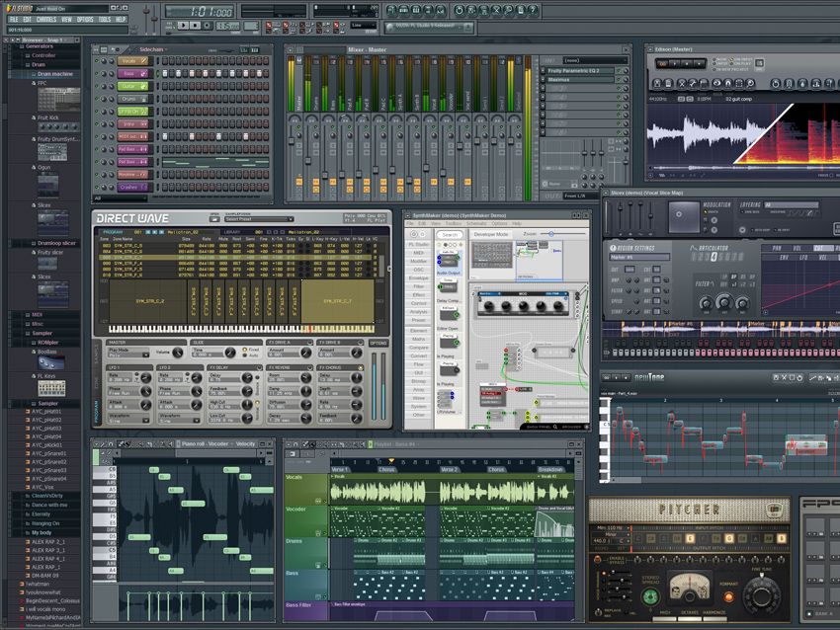Expand the Generators browser folder

click(x=40, y=46)
